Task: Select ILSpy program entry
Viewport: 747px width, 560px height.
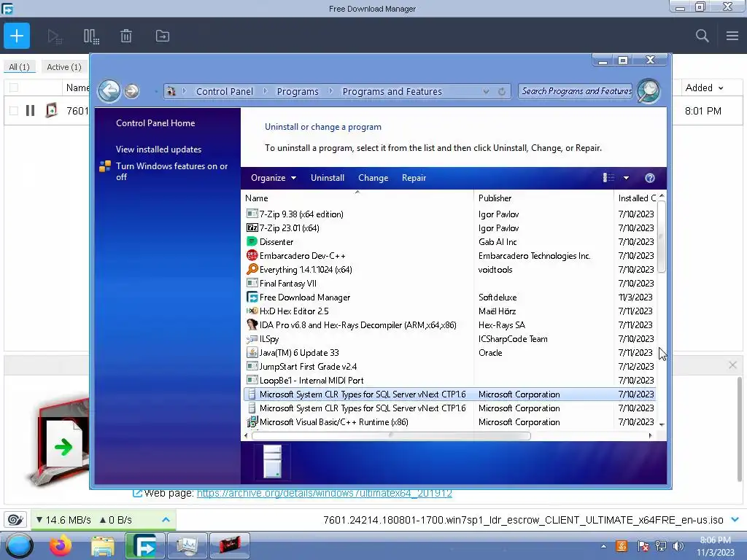Action: [449, 338]
